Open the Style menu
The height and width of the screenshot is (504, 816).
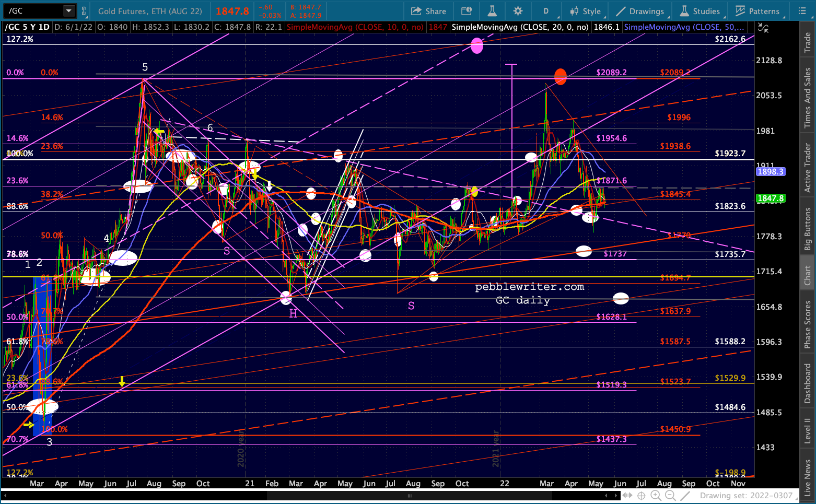(586, 11)
